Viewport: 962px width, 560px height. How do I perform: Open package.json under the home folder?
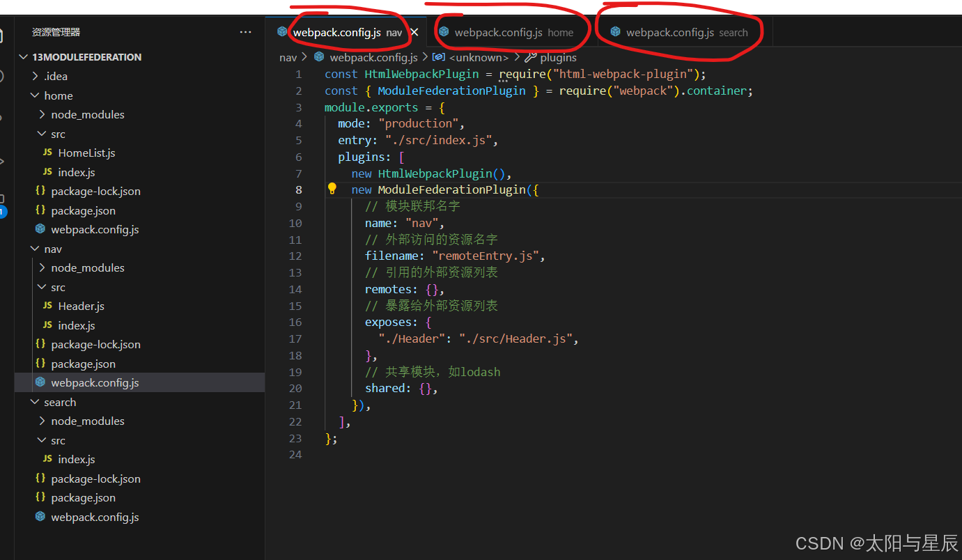(x=83, y=210)
